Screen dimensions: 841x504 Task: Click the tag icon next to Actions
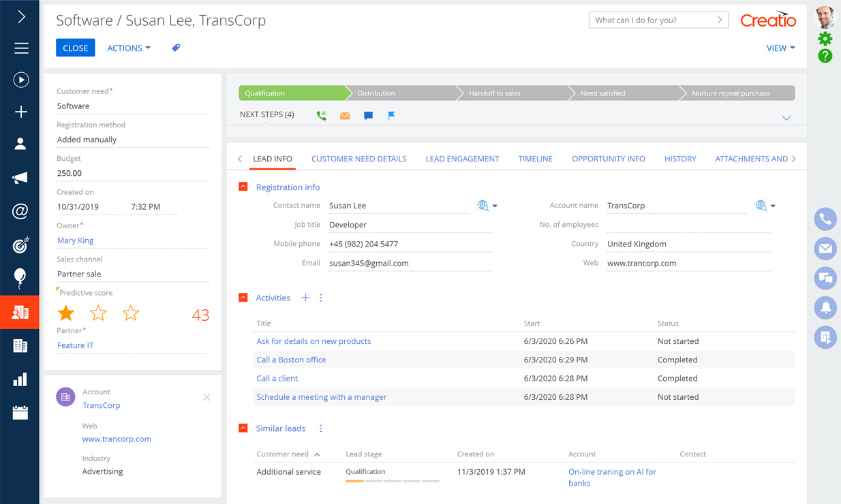tap(176, 48)
